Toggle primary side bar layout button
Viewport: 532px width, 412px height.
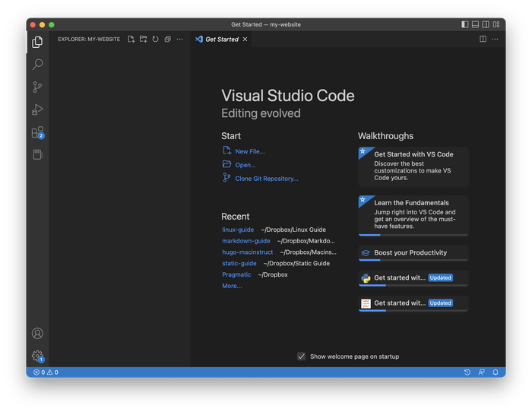[465, 24]
